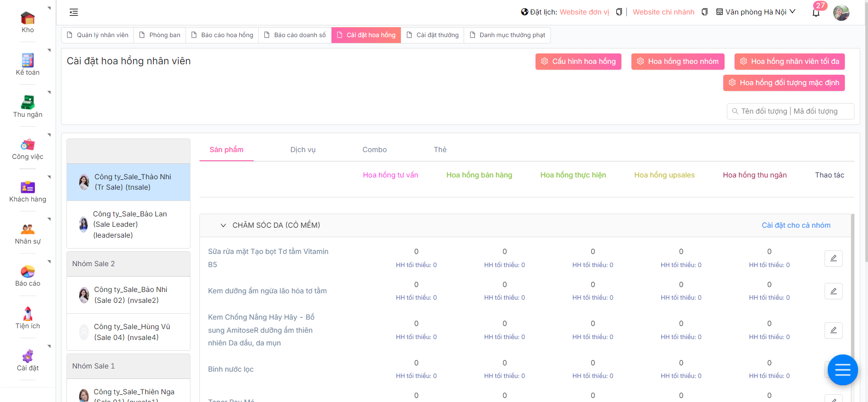Open the blue floating menu button
868x402 pixels.
[842, 370]
